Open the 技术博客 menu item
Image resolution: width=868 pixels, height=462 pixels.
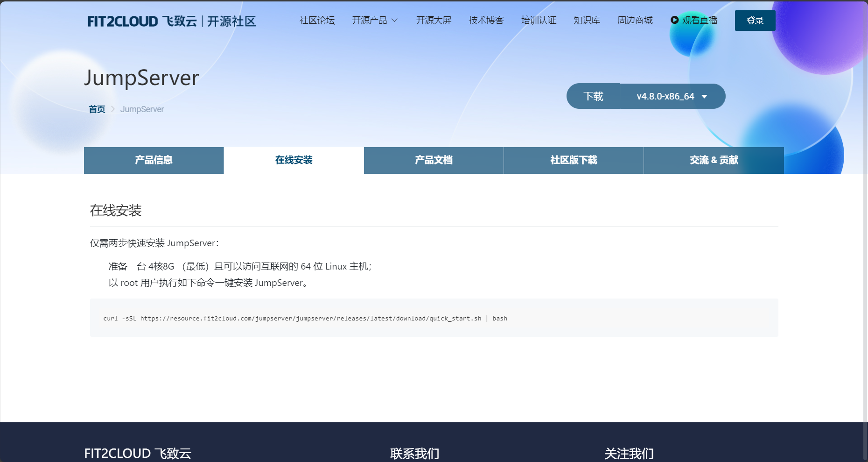point(485,20)
